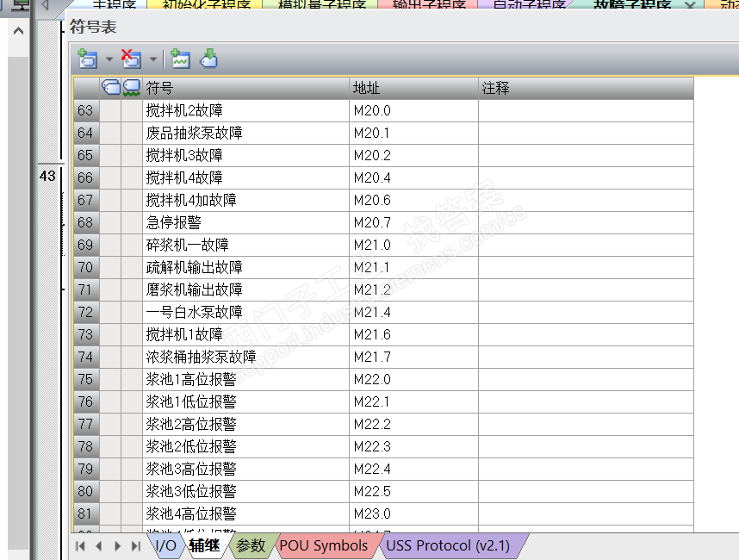
Task: Click address cell M20.4
Action: click(x=413, y=177)
